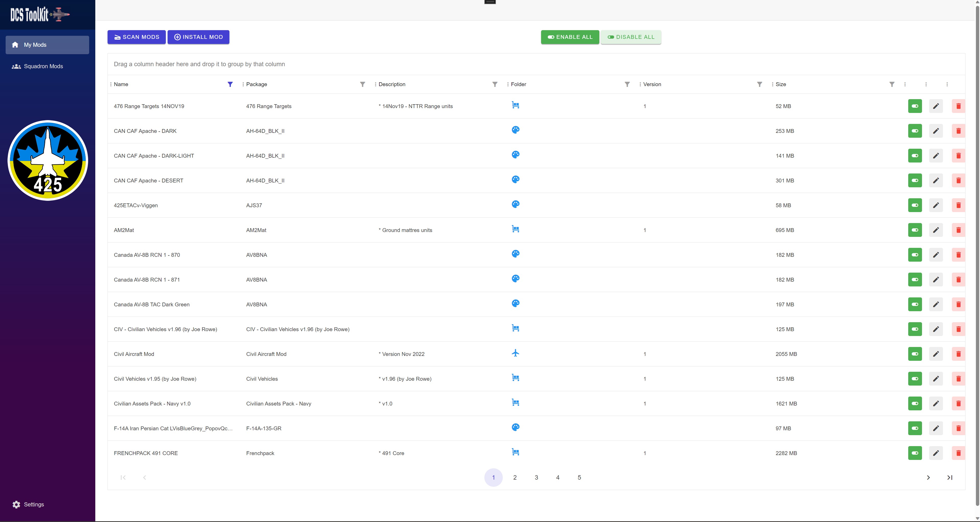Screen dimensions: 980x522
Task: Go to page 5 of mods
Action: tap(579, 478)
